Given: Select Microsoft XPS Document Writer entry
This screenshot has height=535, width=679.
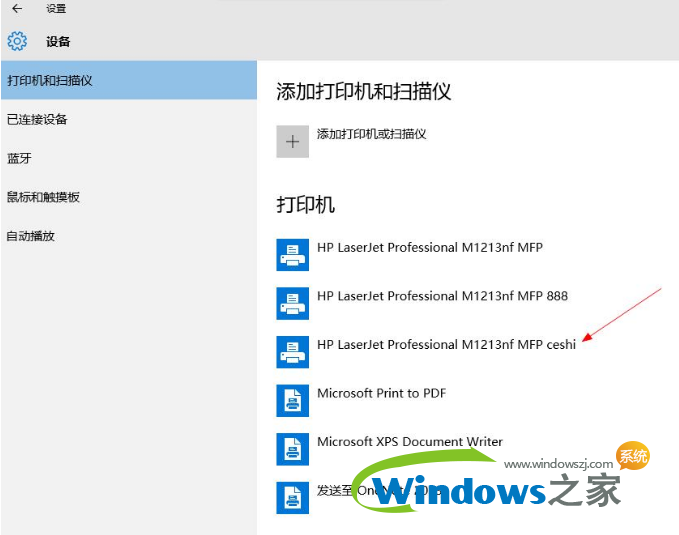Looking at the screenshot, I should click(410, 441).
